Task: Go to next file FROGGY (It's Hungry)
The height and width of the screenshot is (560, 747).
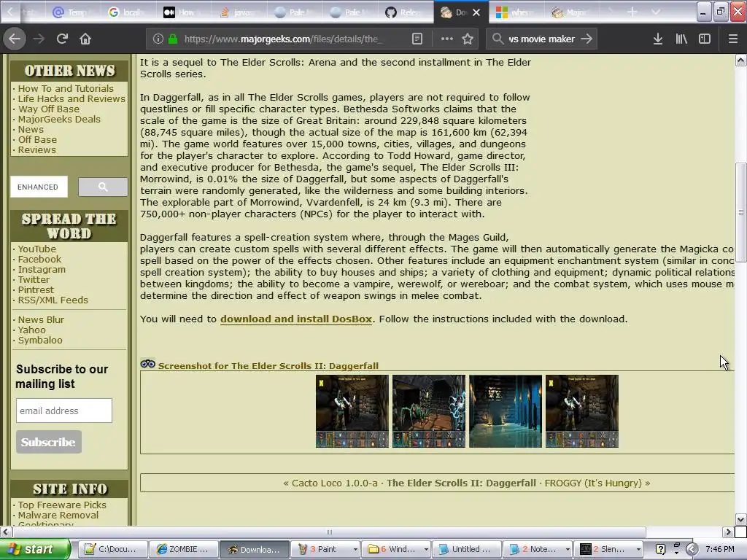Action: click(593, 483)
